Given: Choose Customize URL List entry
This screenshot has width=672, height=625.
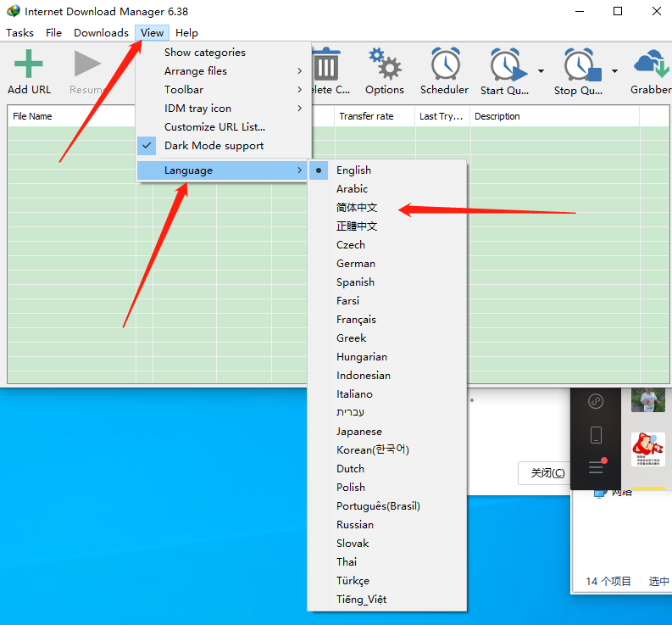Looking at the screenshot, I should tap(223, 127).
